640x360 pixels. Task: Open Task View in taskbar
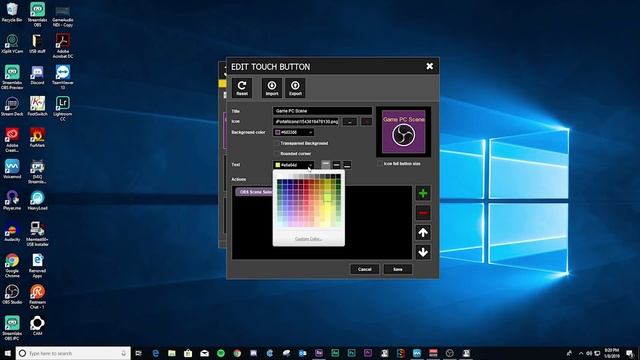click(139, 353)
